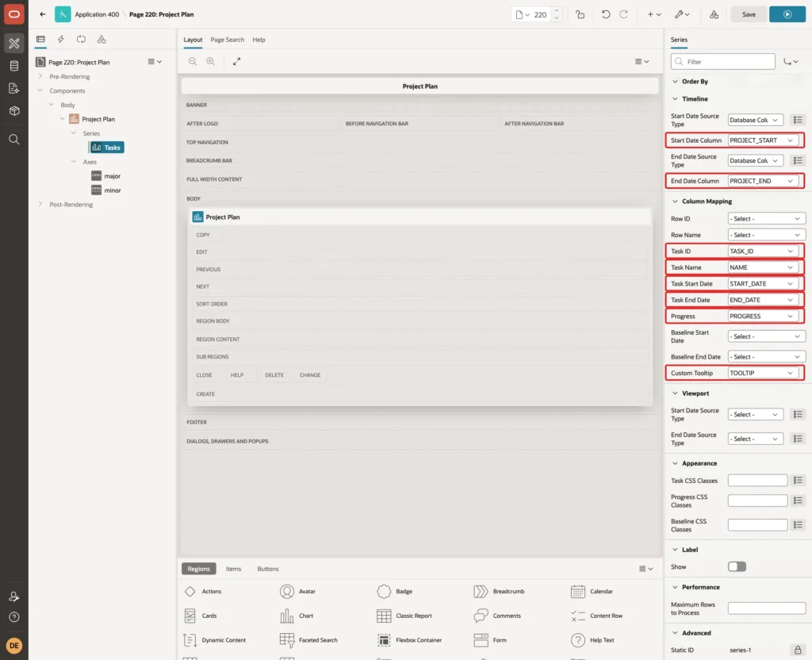Click the Progress CSS Classes input field
812x660 pixels.
click(x=757, y=501)
